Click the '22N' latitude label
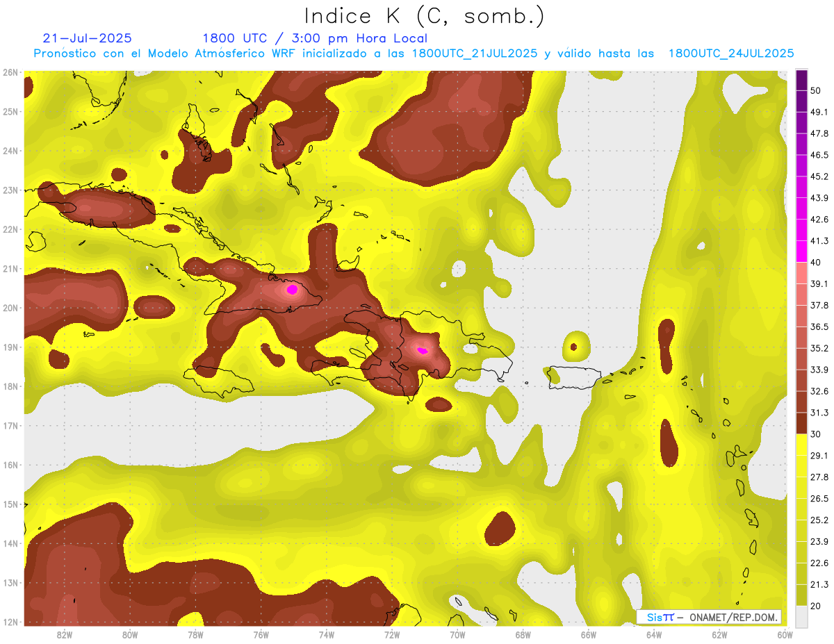 point(10,229)
